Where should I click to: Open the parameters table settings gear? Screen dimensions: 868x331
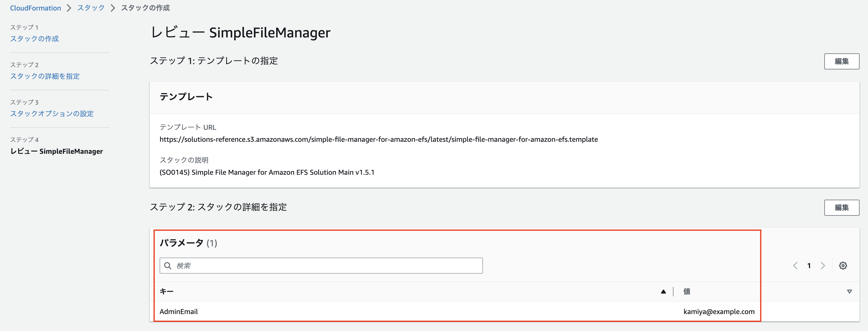843,266
